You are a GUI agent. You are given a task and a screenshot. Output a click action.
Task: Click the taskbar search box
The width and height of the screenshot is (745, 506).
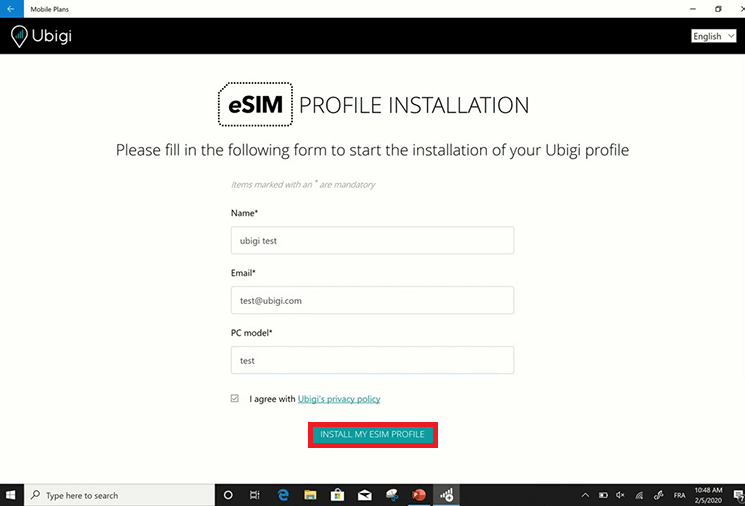(x=119, y=495)
